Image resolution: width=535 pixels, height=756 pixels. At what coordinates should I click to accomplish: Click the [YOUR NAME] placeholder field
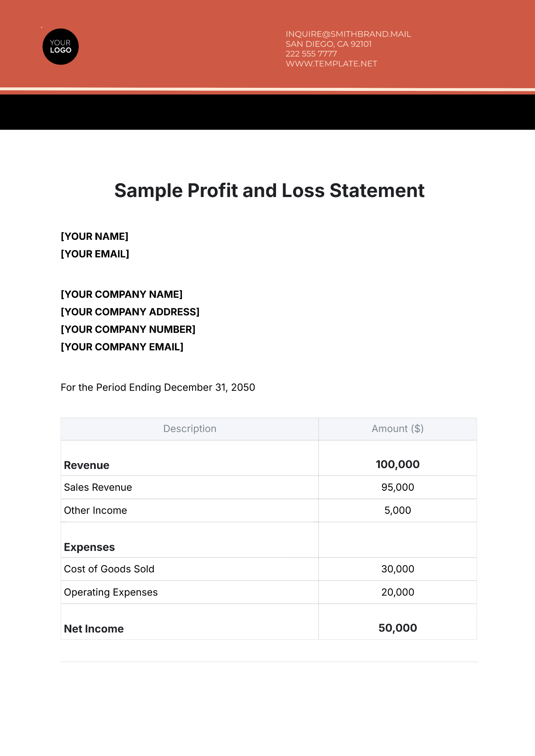(x=95, y=236)
